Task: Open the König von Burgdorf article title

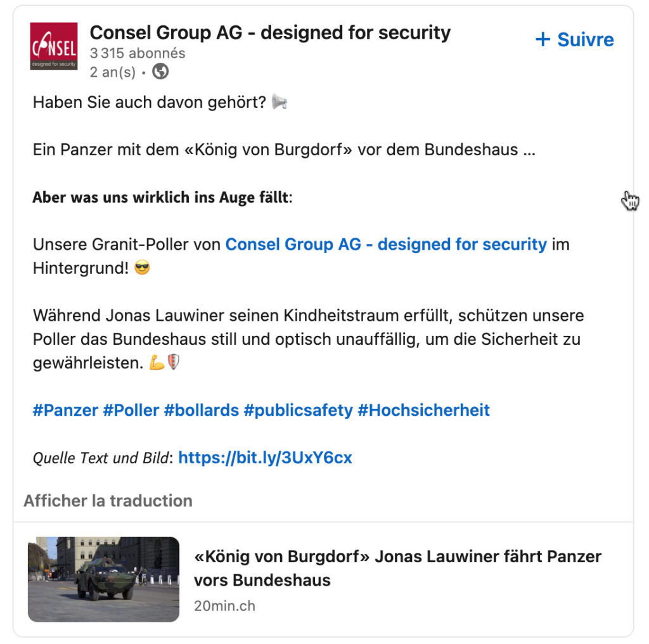Action: (397, 568)
